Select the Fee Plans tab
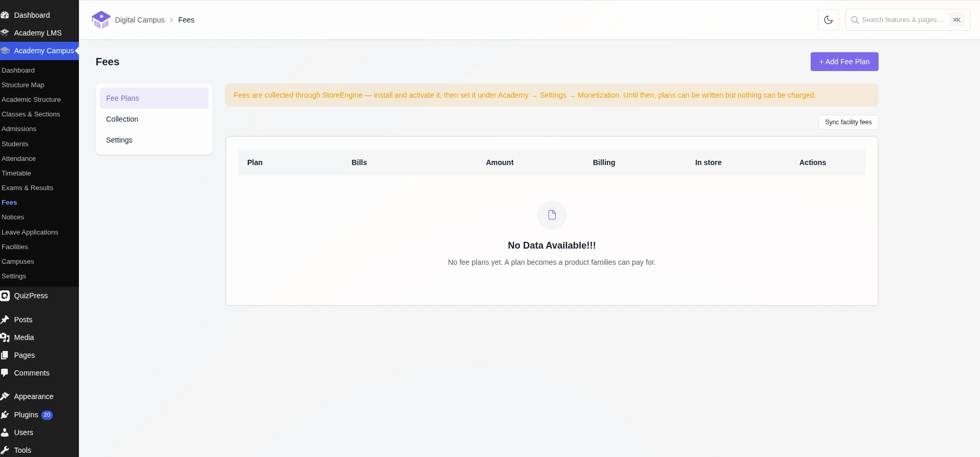This screenshot has height=457, width=980. (x=154, y=98)
